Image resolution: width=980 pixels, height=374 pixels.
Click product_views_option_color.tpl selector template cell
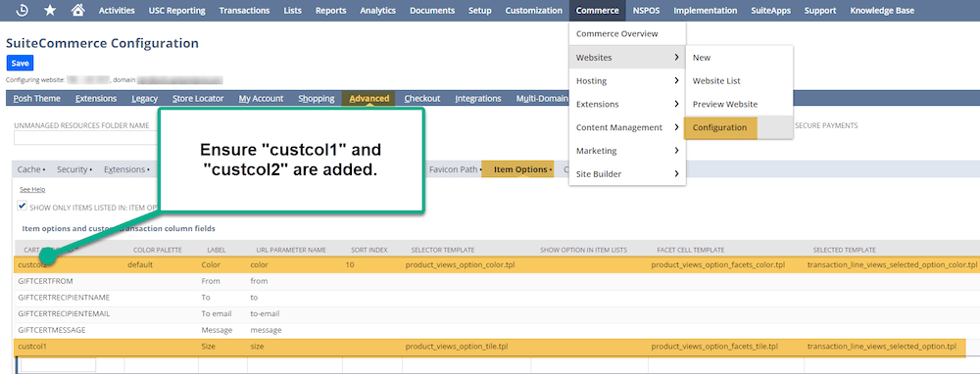coord(460,264)
